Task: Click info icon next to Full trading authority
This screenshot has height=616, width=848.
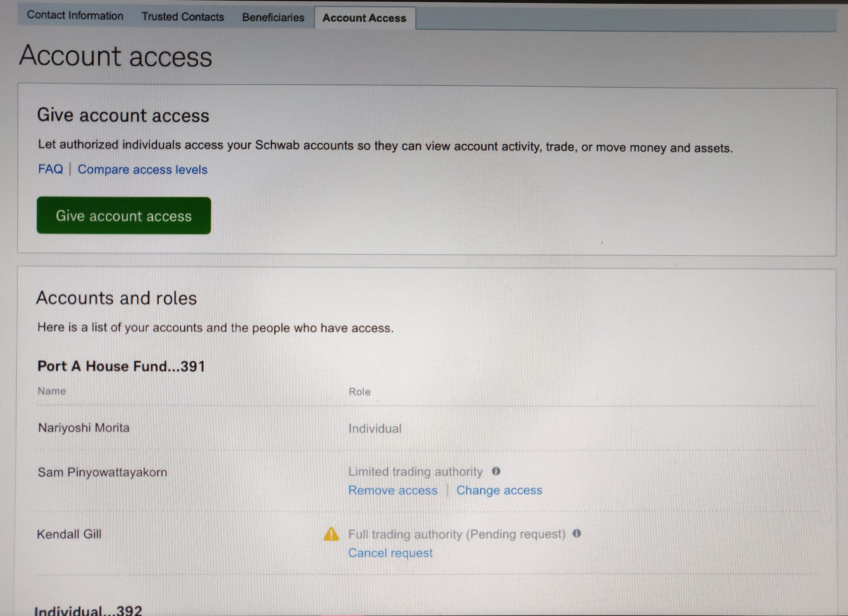Action: click(x=577, y=534)
